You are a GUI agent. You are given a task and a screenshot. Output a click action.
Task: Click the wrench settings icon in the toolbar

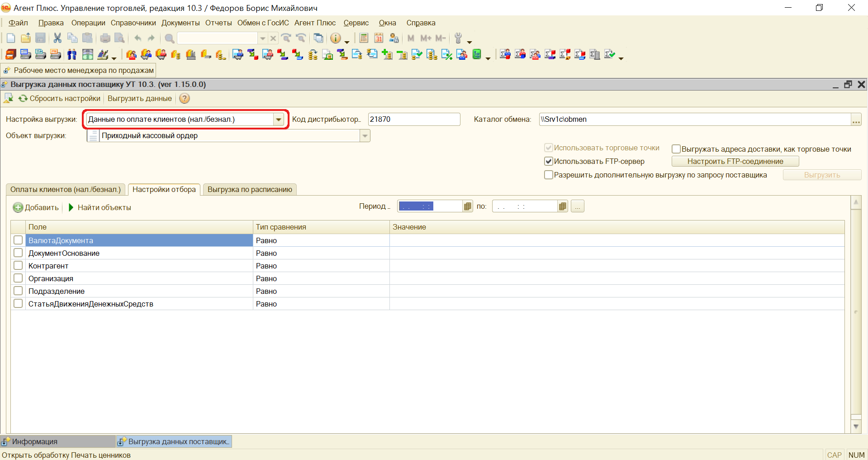(x=458, y=38)
